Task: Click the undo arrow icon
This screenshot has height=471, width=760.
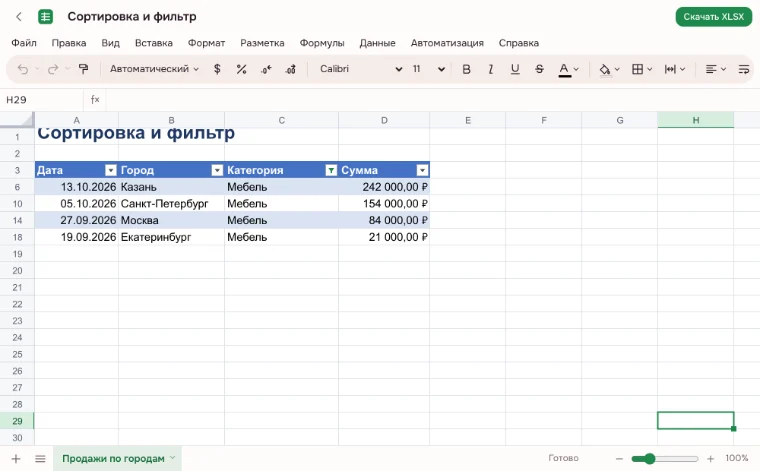Action: coord(23,69)
